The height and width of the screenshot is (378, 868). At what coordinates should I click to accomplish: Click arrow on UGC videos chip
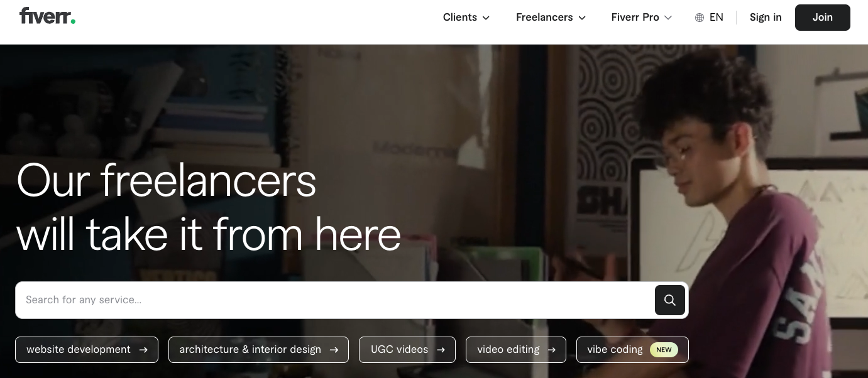tap(441, 350)
